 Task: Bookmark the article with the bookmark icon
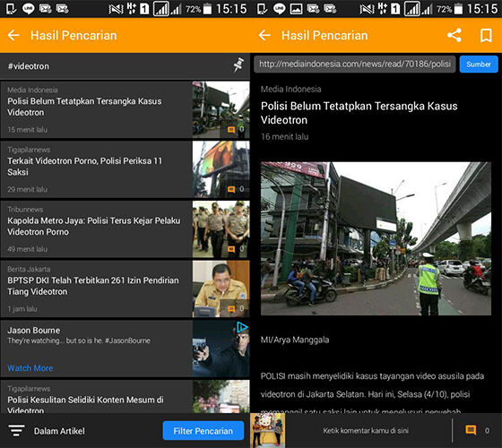[486, 35]
